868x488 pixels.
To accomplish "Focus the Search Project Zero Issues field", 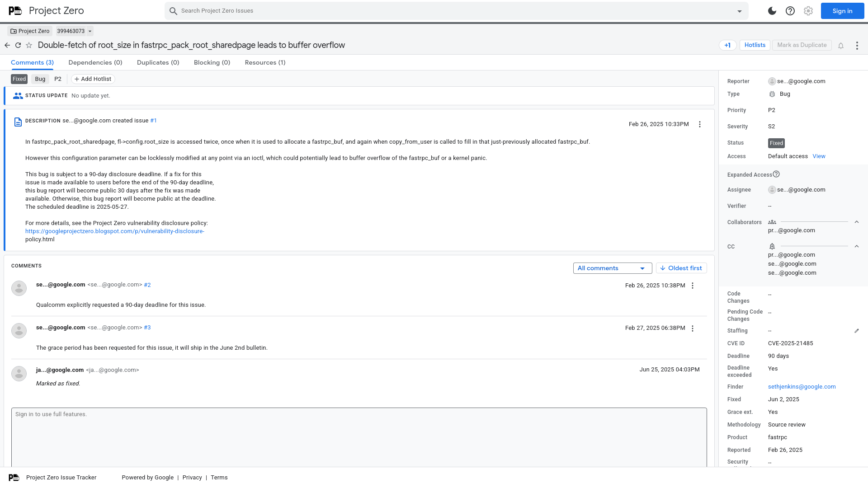I will (x=457, y=11).
